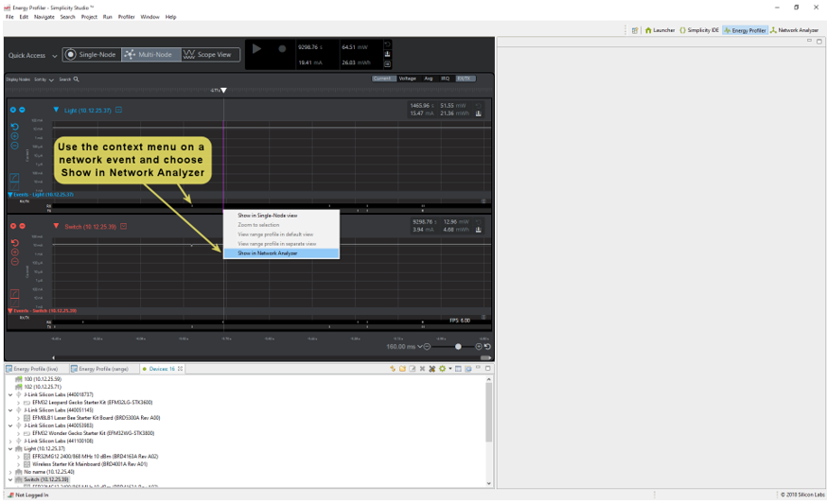Click the Energy Profiler perspective button

click(x=745, y=30)
